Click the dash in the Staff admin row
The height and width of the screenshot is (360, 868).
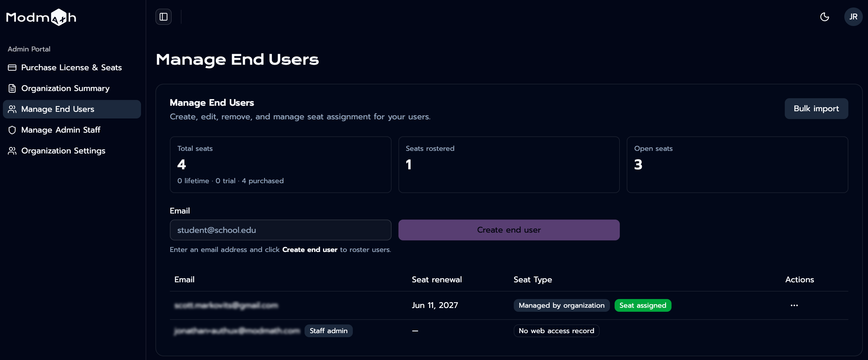(x=415, y=331)
